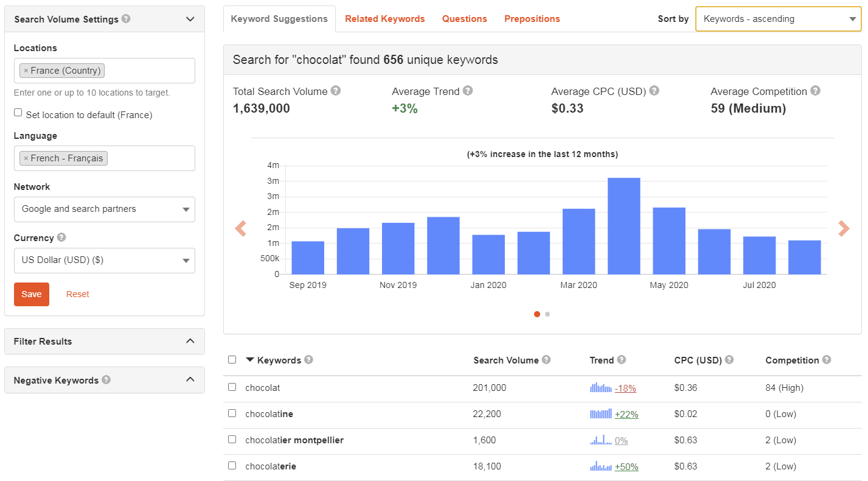
Task: Go to next chart with right arrow
Action: pyautogui.click(x=844, y=228)
